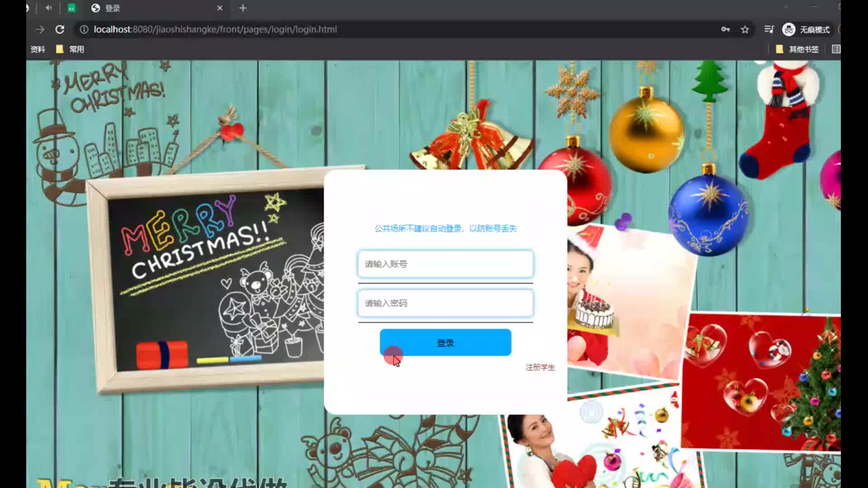The height and width of the screenshot is (488, 868).
Task: Open the reading list icon
Action: [x=836, y=49]
